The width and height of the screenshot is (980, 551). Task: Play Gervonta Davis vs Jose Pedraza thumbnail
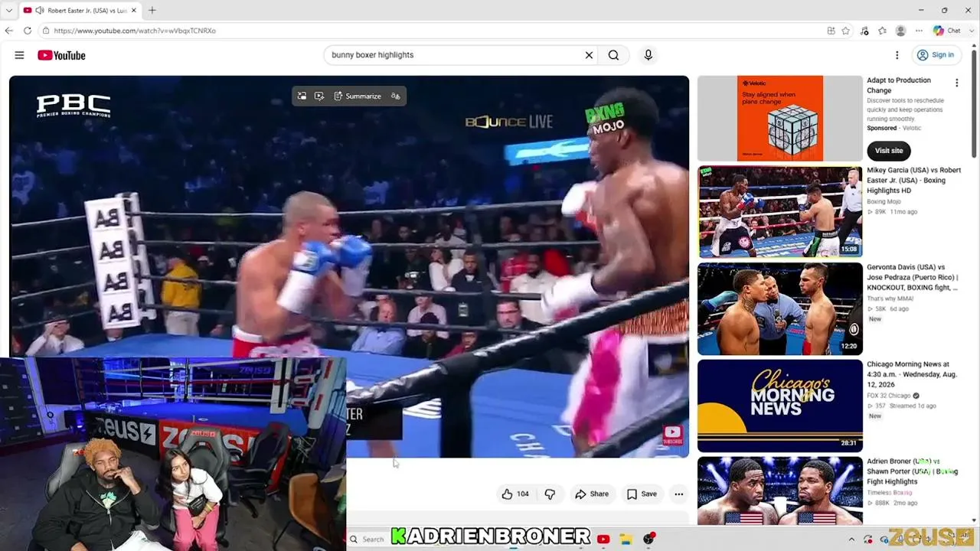[x=780, y=309]
